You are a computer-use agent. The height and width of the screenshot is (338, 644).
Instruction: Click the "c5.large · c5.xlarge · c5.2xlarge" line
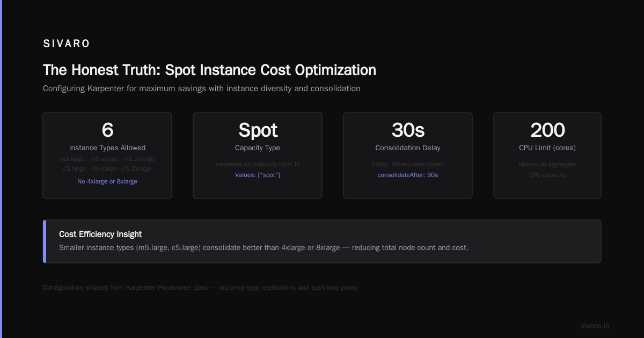pyautogui.click(x=107, y=168)
